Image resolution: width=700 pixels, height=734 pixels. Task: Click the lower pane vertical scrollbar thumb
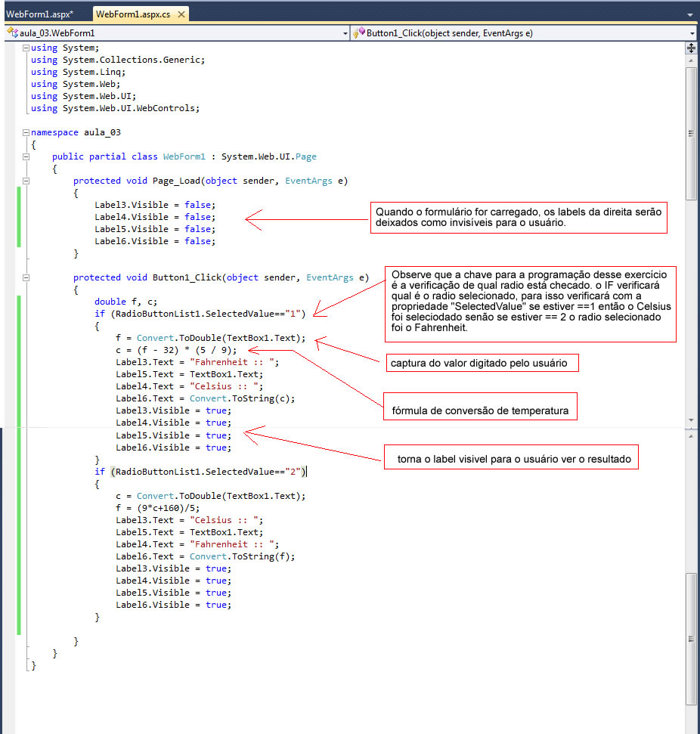(691, 639)
